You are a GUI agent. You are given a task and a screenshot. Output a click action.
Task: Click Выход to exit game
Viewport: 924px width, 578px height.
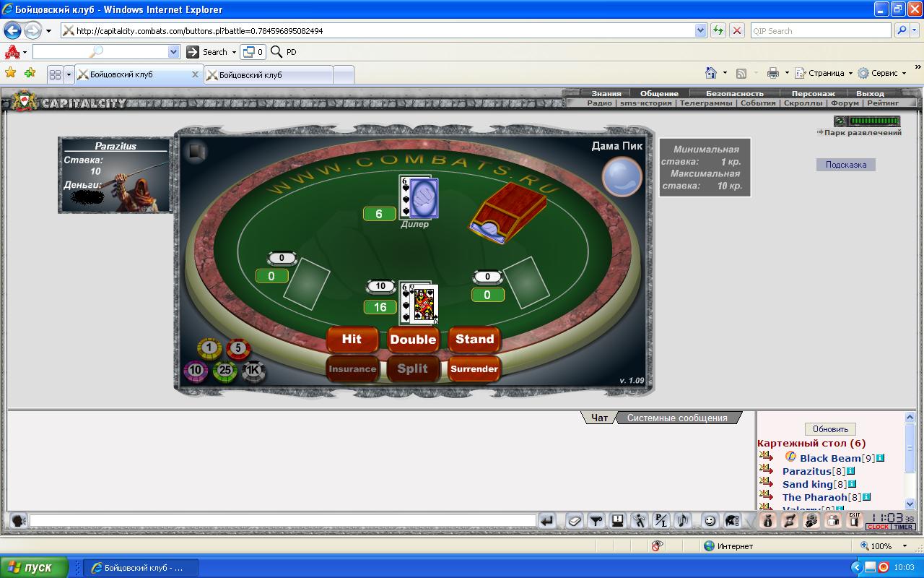pos(870,93)
